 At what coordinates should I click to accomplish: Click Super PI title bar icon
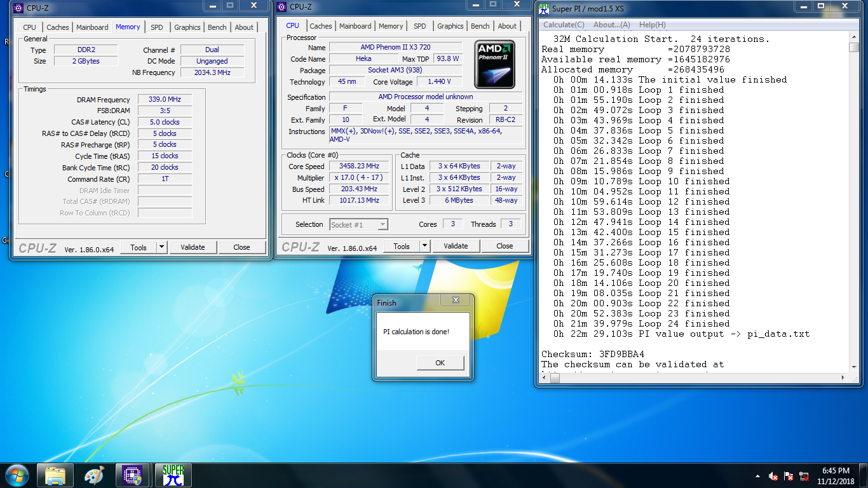[543, 8]
